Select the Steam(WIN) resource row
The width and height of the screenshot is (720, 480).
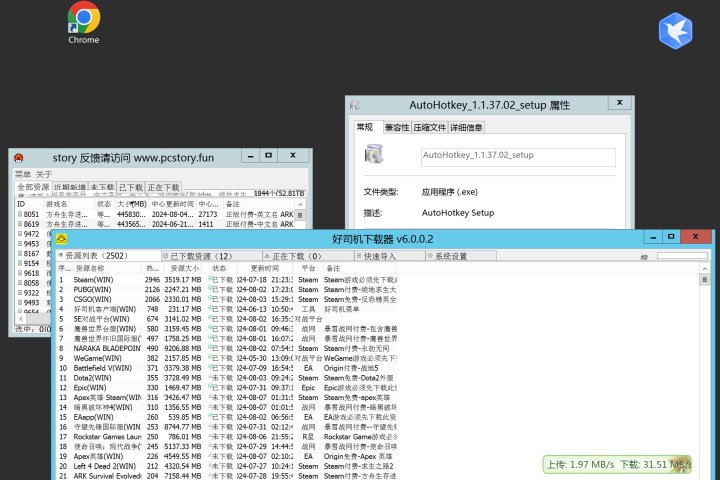click(x=227, y=279)
